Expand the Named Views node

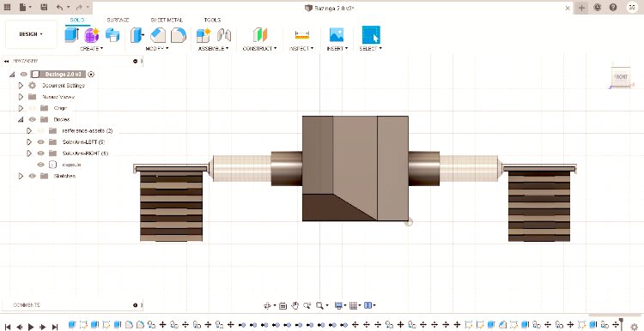tap(21, 97)
